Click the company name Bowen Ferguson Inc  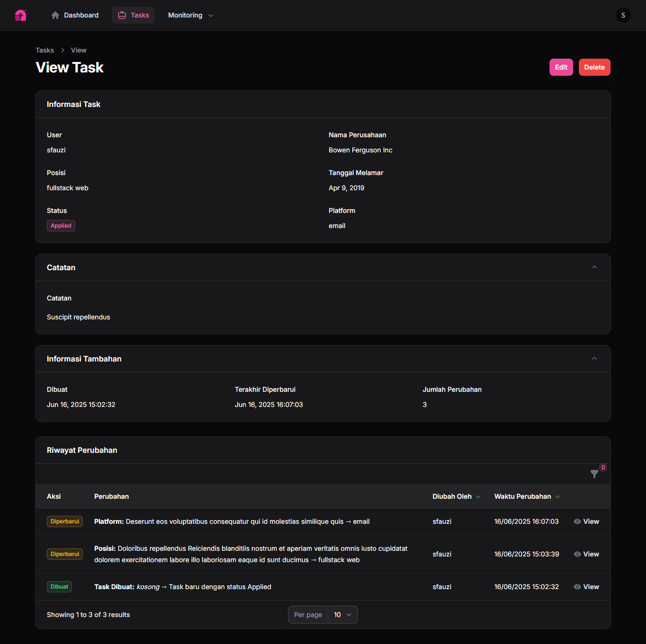click(360, 150)
